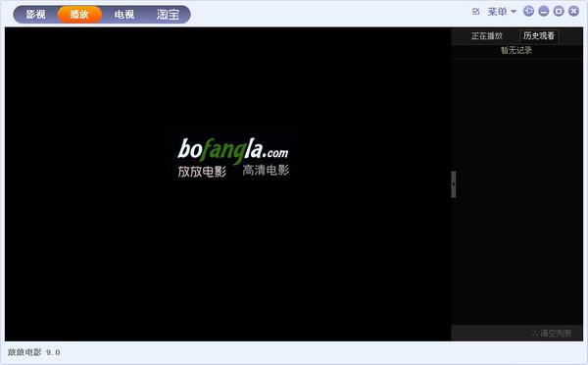The height and width of the screenshot is (365, 588).
Task: Click the skin icon left of 菜单
Action: (x=476, y=12)
